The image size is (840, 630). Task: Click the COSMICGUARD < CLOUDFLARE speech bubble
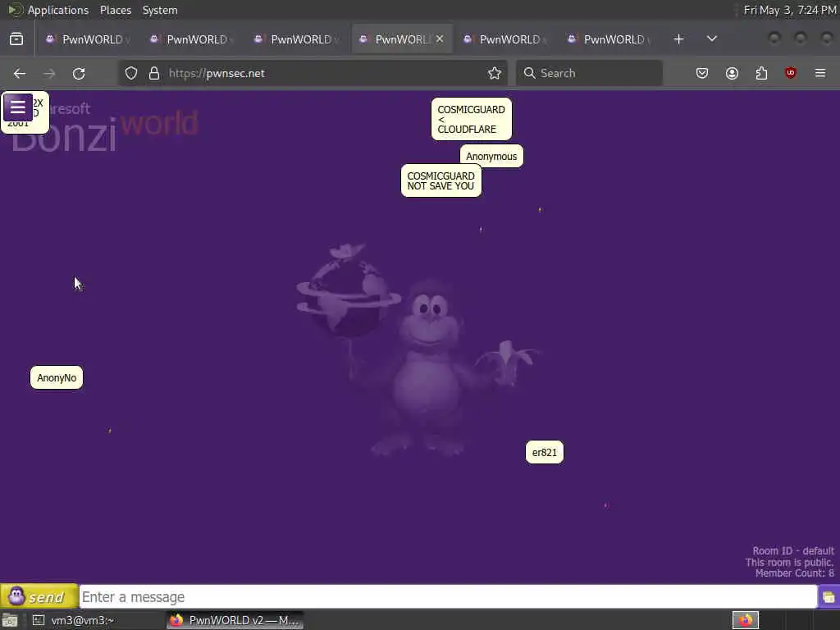(472, 119)
